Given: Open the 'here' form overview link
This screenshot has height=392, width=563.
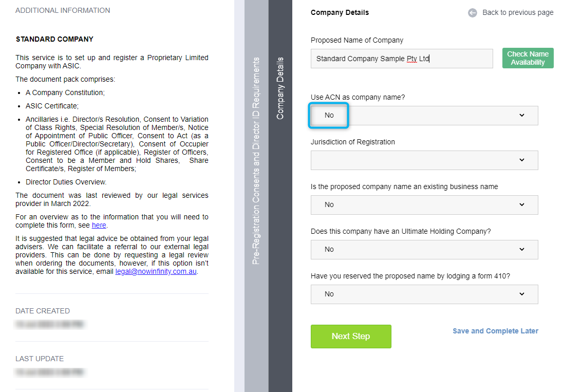Looking at the screenshot, I should (99, 225).
